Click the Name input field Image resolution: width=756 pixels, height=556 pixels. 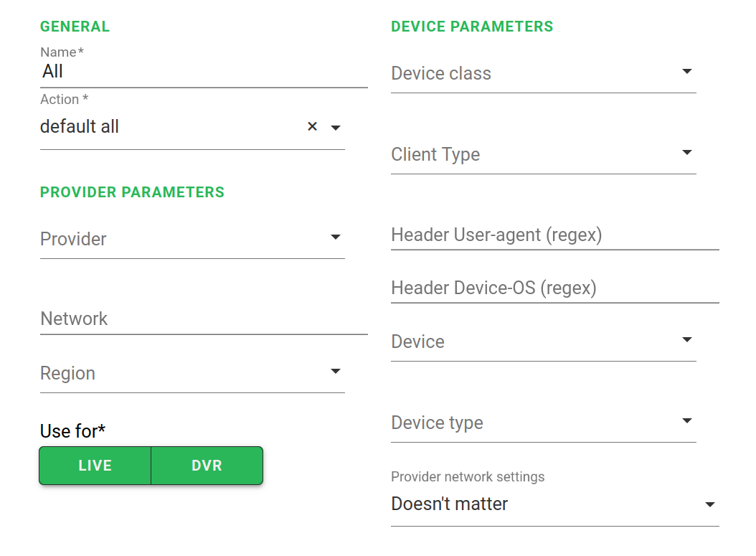(x=204, y=71)
